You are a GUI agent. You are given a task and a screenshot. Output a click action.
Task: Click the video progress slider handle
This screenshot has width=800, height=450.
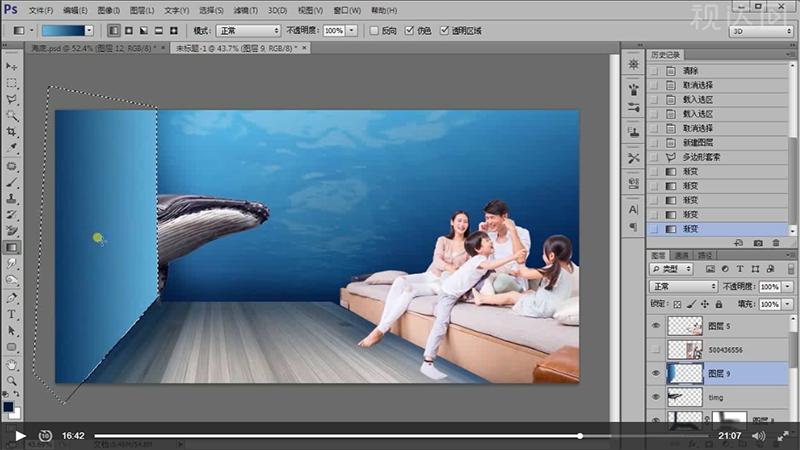(x=580, y=436)
